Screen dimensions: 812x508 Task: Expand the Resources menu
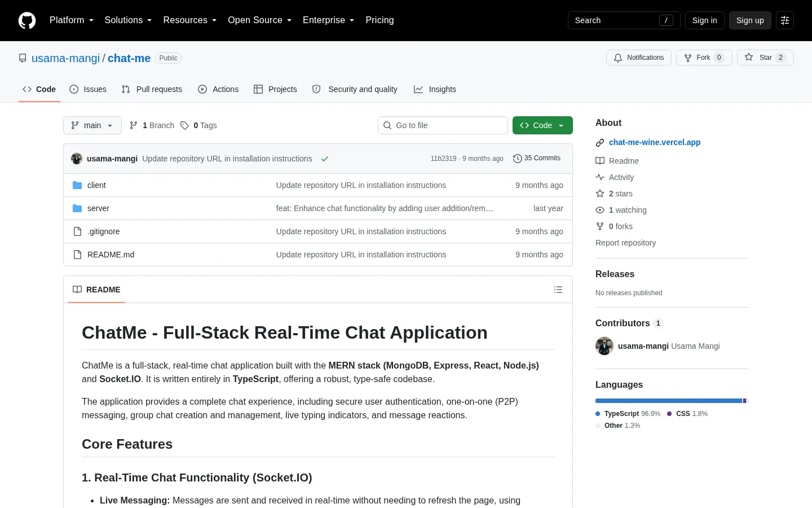point(190,20)
